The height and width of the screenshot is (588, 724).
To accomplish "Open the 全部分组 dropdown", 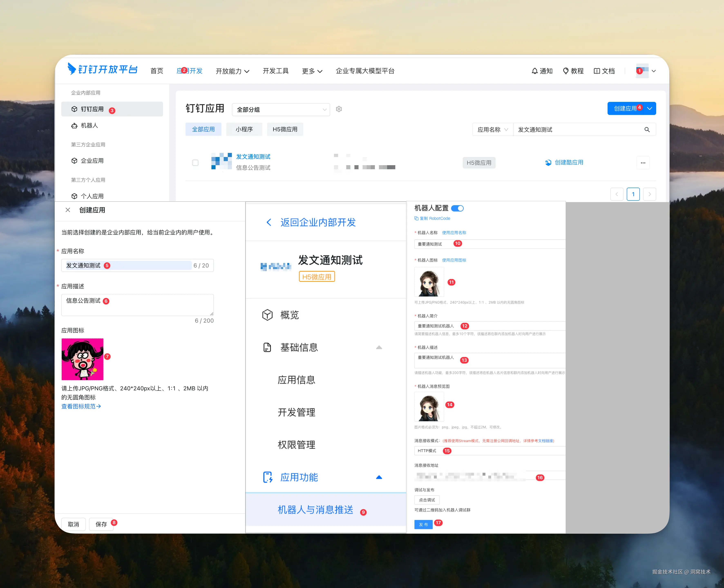I will 281,110.
